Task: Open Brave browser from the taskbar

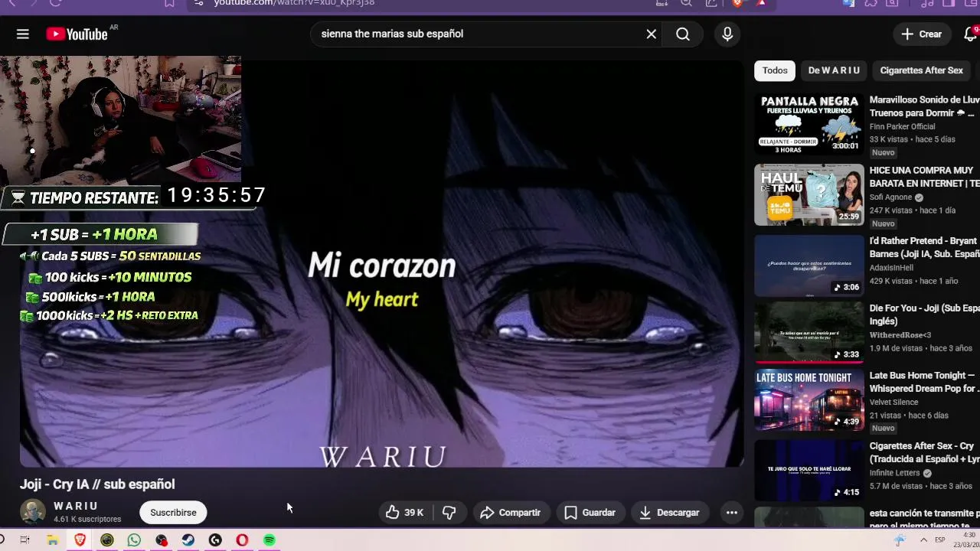Action: (80, 540)
